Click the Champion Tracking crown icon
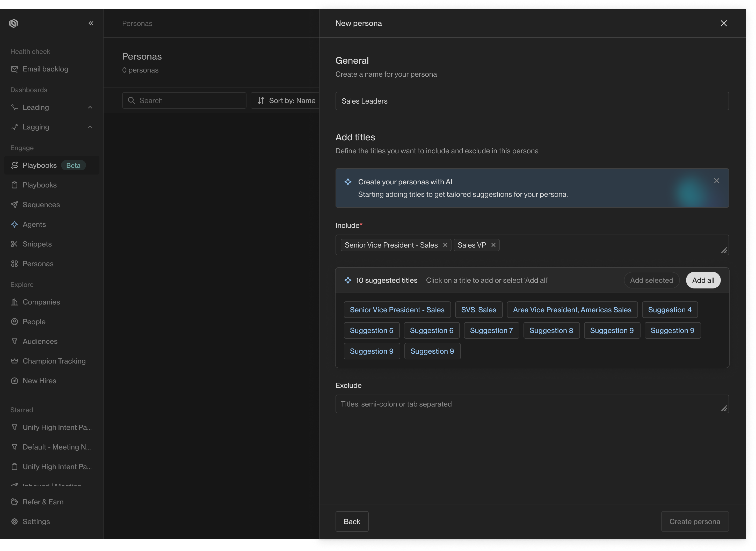Screen dimensions: 756x551 14,361
